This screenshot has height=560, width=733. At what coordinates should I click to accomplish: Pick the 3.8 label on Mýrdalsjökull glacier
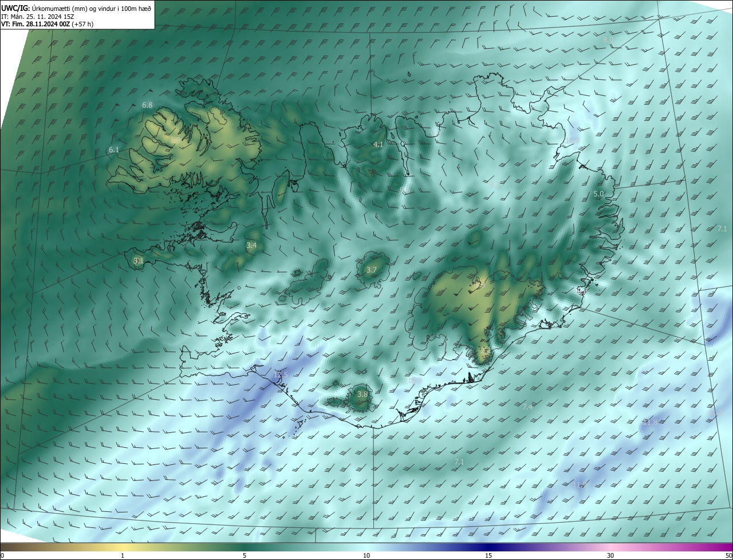[362, 395]
